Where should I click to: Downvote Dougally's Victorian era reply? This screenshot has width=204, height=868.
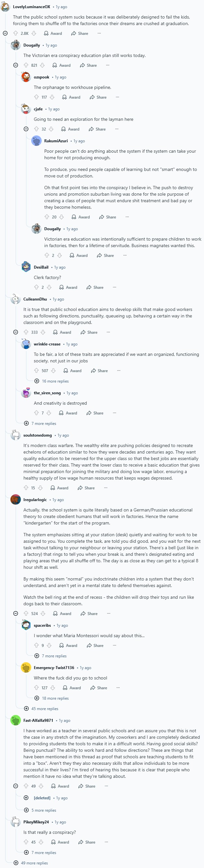click(x=60, y=255)
